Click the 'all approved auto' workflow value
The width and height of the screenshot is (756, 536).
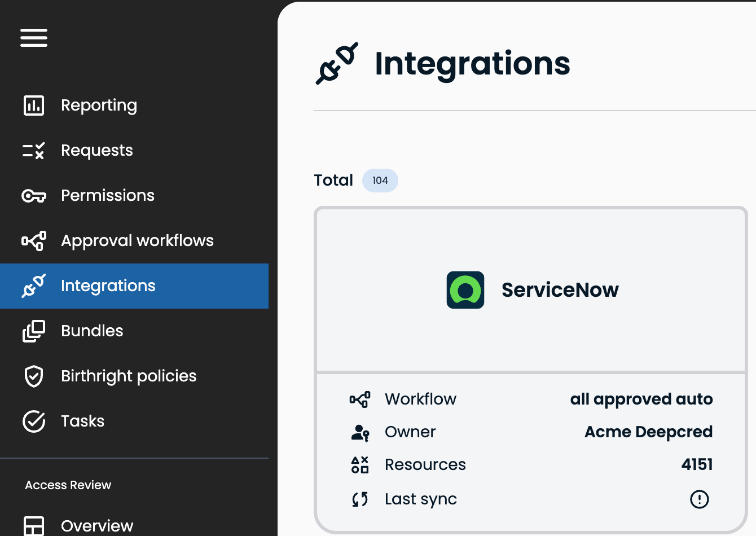click(x=641, y=399)
